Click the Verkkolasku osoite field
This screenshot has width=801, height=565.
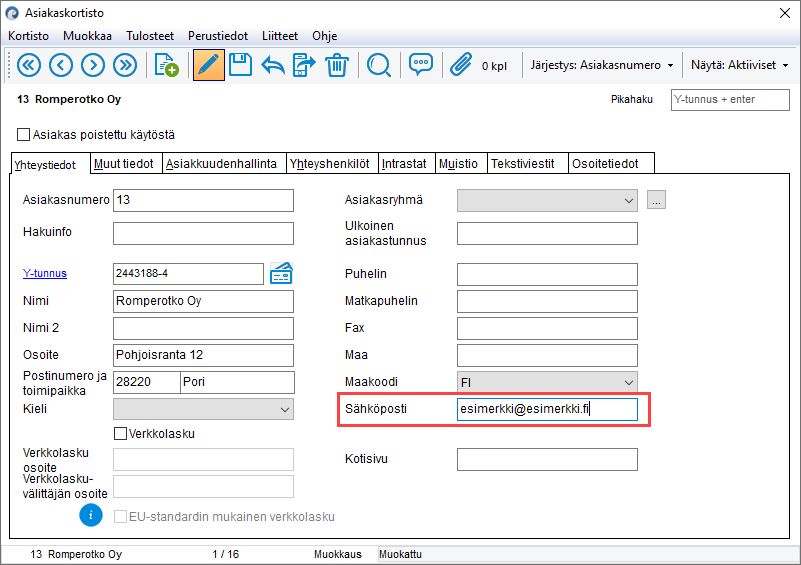click(x=203, y=459)
